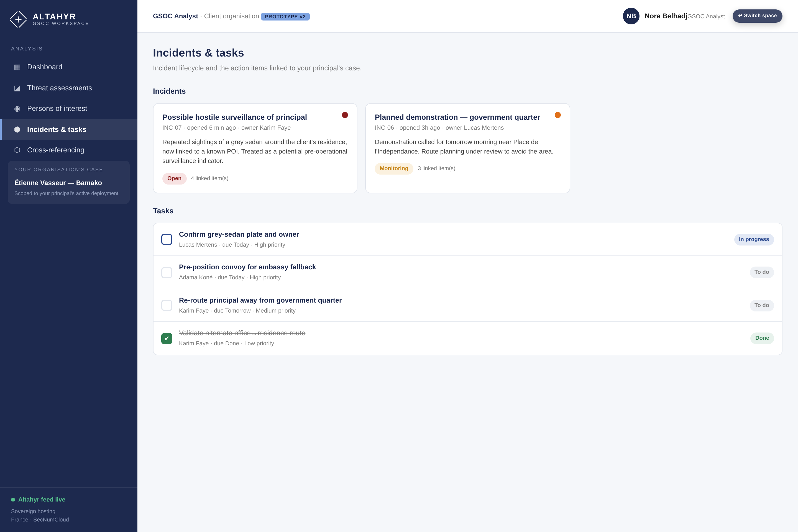Click task title 'Pre-position convoy for embassy fallback'
Viewport: 798px width, 532px height.
(247, 267)
